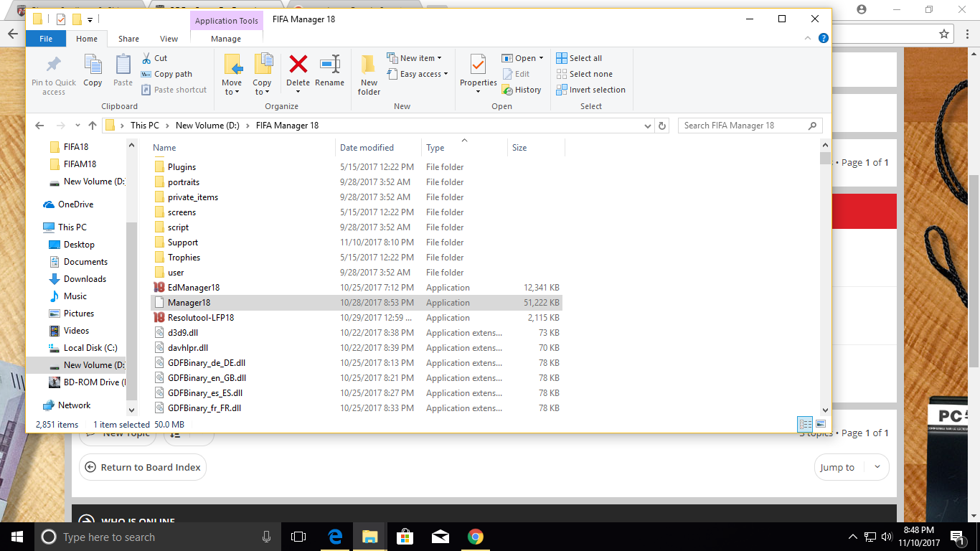The width and height of the screenshot is (980, 551).
Task: Click the Application Tools tab header
Action: 227,21
